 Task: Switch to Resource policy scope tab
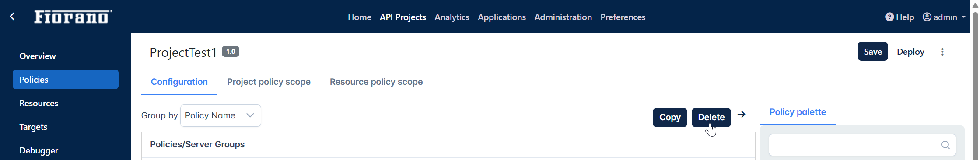376,82
